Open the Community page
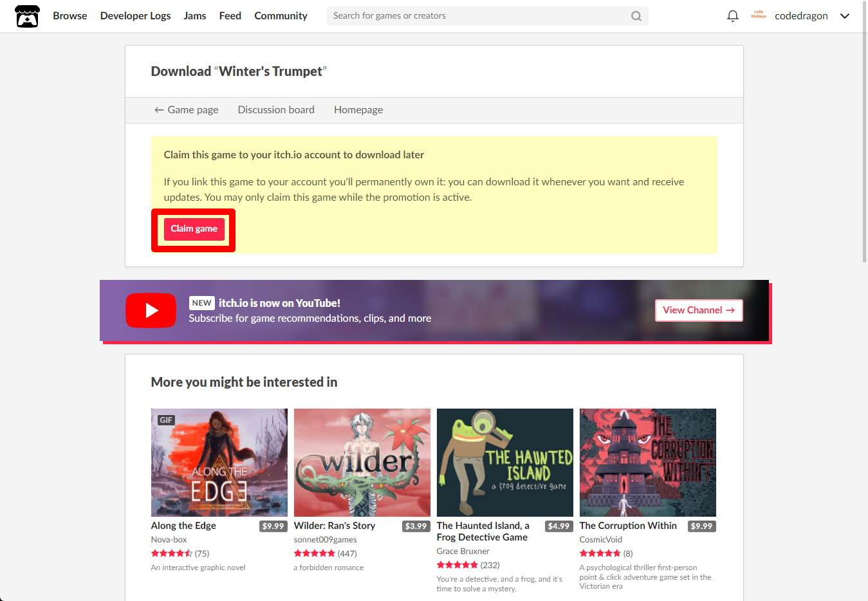This screenshot has height=601, width=868. point(281,16)
